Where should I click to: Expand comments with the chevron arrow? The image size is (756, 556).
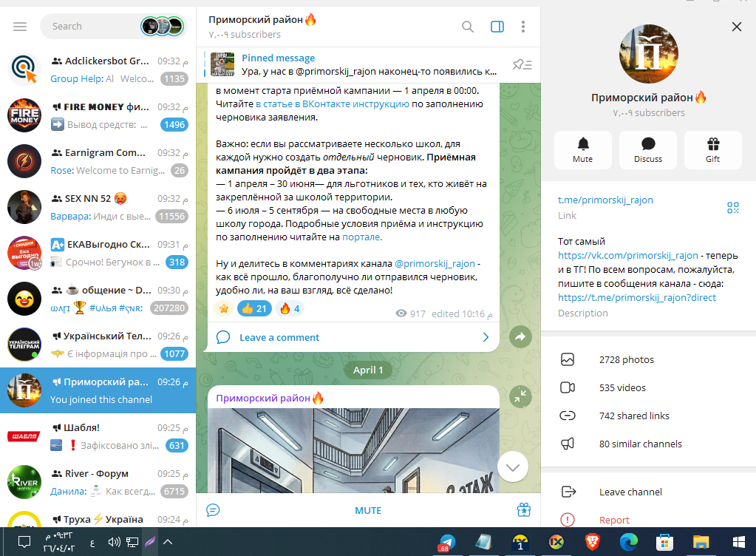(x=486, y=338)
